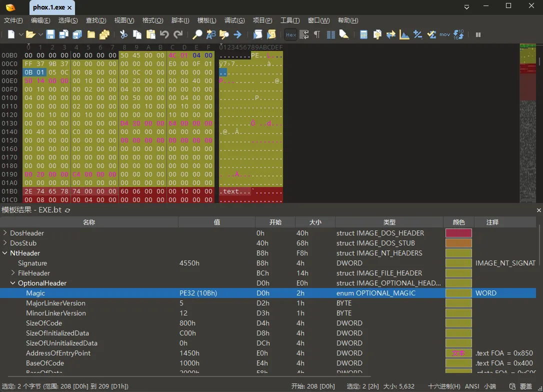
Task: Refresh the EXE.bt template results
Action: (67, 210)
